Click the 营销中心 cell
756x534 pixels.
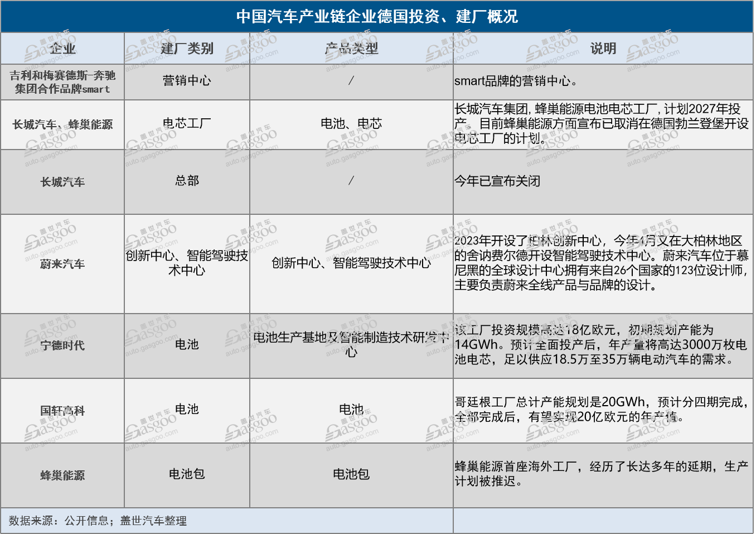[x=187, y=81]
